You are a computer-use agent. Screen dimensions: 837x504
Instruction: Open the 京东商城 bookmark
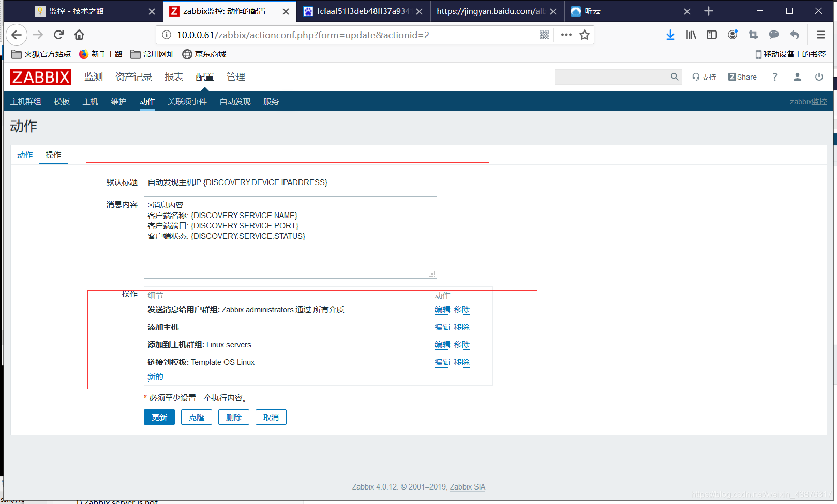coord(204,54)
